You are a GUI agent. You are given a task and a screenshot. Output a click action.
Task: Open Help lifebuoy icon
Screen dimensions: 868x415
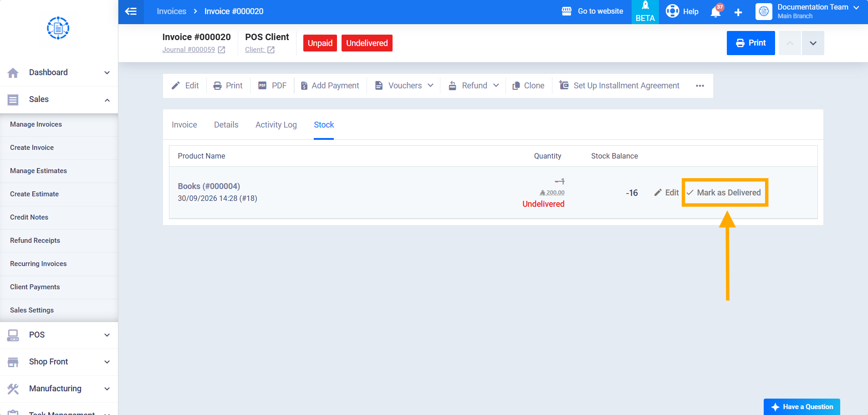672,11
